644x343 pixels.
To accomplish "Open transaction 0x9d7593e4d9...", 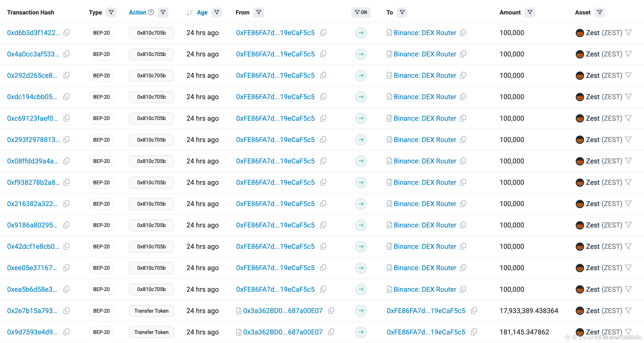I will (x=32, y=332).
